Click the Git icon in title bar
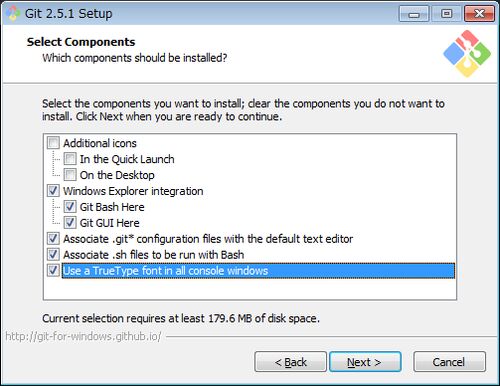This screenshot has width=500, height=386. 13,13
